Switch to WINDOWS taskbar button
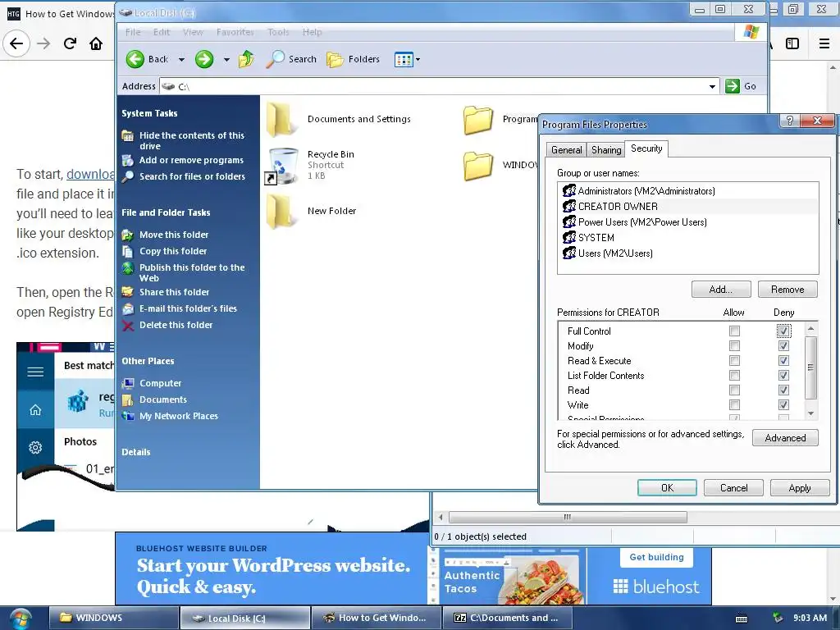The height and width of the screenshot is (630, 840). coord(113,618)
